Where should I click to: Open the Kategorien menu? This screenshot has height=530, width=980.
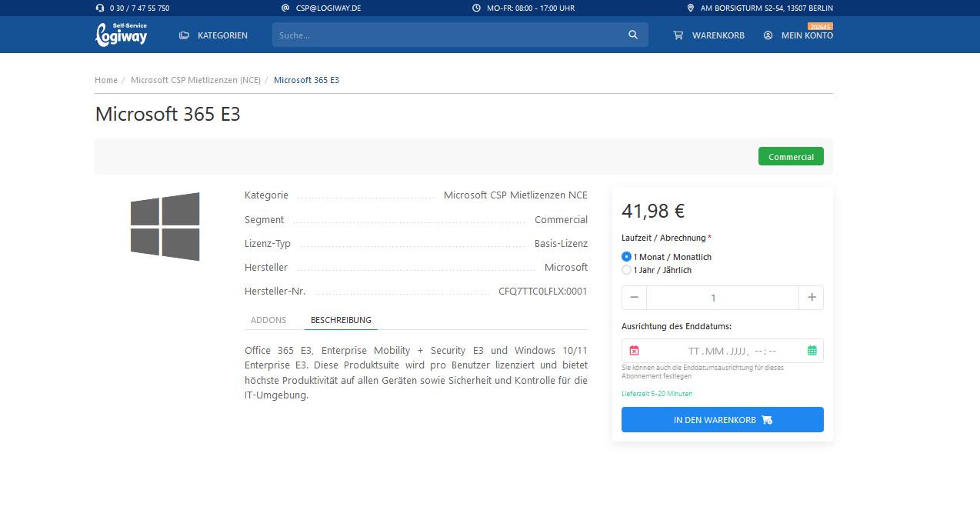[213, 35]
